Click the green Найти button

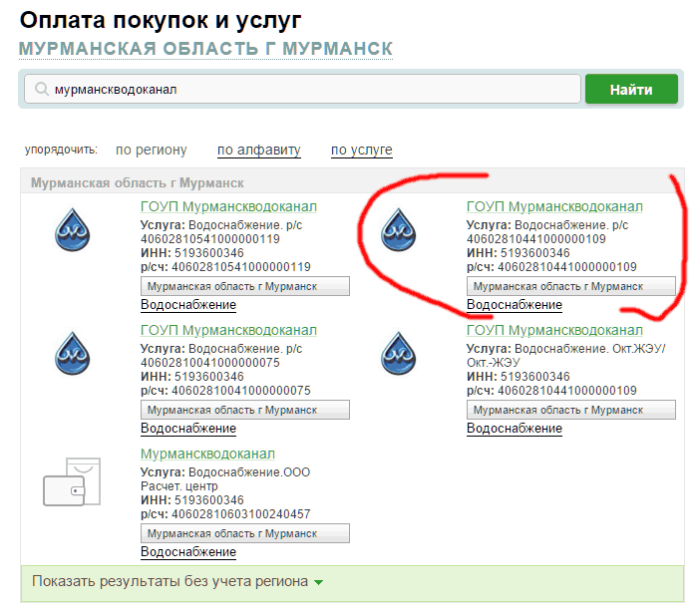pos(631,90)
